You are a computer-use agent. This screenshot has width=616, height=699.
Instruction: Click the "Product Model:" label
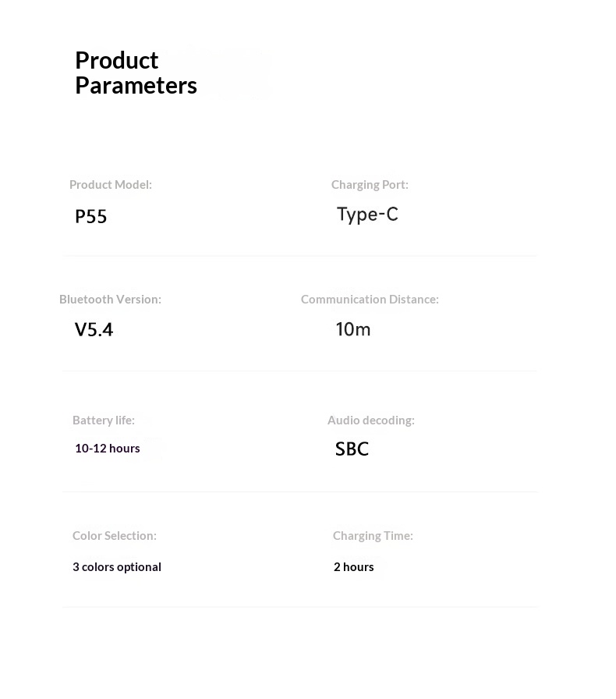click(111, 185)
